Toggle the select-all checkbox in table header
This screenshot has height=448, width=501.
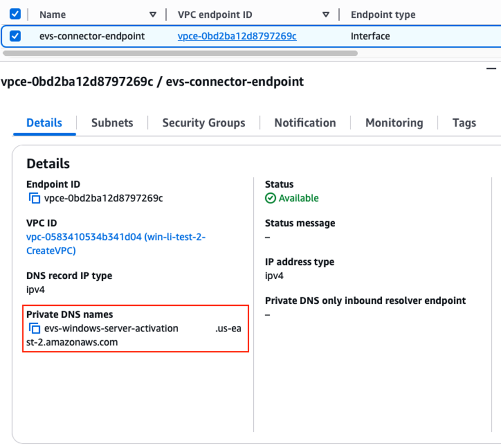click(15, 14)
